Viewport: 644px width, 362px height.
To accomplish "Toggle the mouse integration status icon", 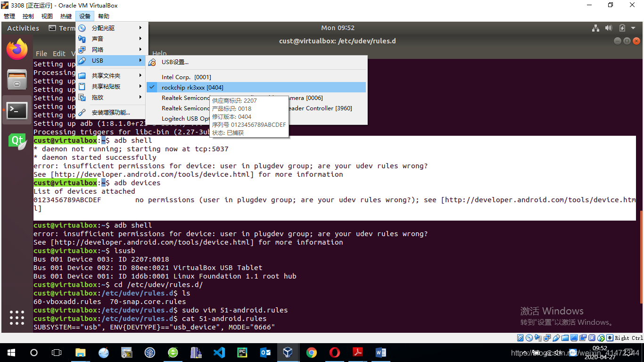I will click(601, 337).
